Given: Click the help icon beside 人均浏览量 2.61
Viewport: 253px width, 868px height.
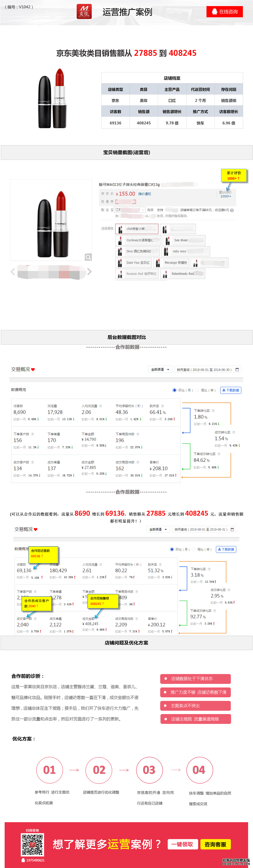Looking at the screenshot, I should pos(101,565).
